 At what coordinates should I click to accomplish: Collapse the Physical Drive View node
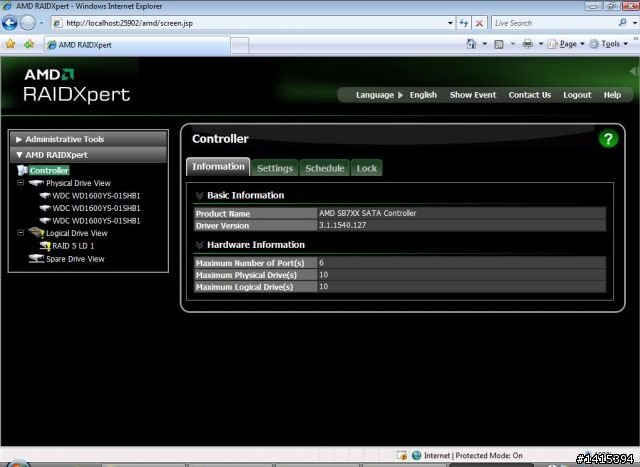coord(20,182)
